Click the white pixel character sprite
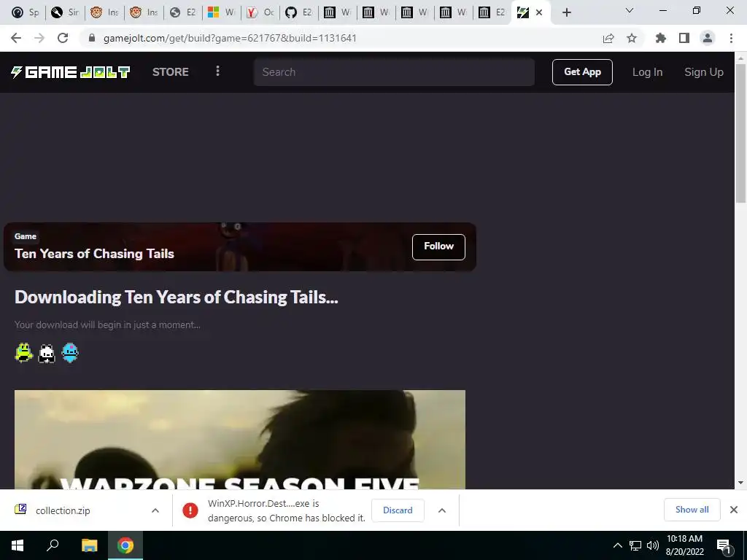 click(47, 354)
